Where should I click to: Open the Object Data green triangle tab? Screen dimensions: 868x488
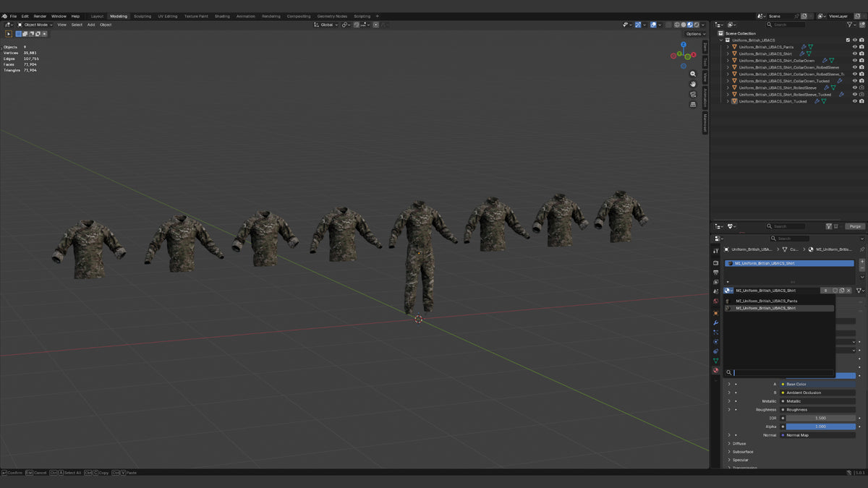pyautogui.click(x=715, y=360)
